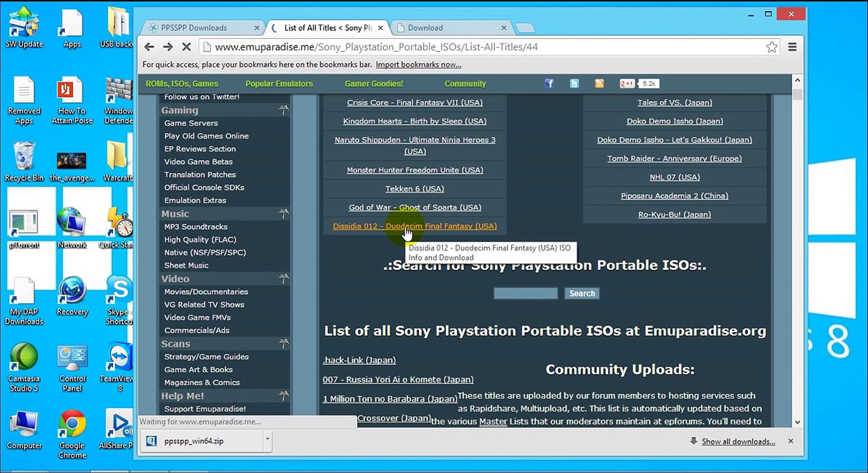Collapse the Help Me! sidebar section

tap(284, 396)
